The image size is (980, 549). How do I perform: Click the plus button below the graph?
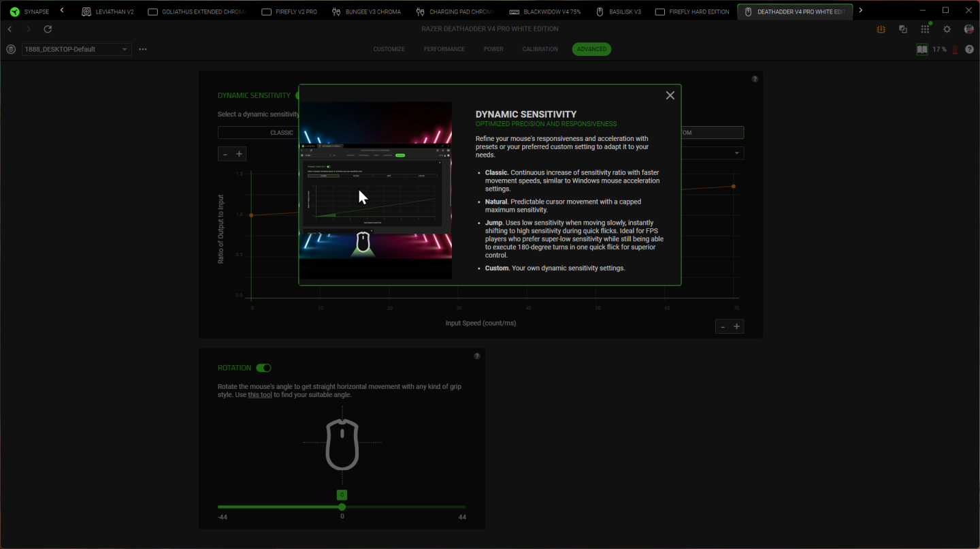click(736, 327)
